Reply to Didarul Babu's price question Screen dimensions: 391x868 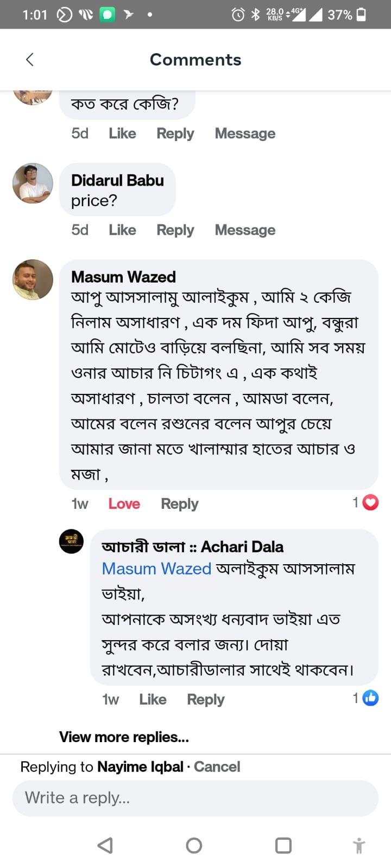(x=175, y=229)
